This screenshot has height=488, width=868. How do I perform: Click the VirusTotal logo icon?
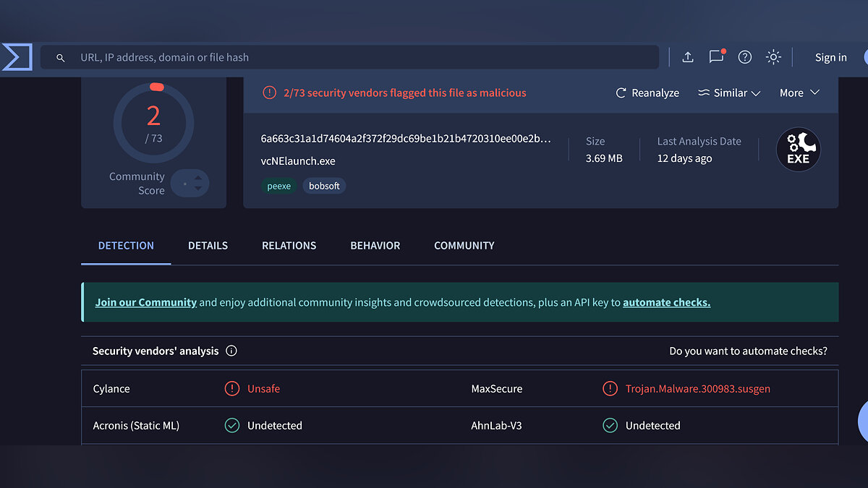[17, 57]
